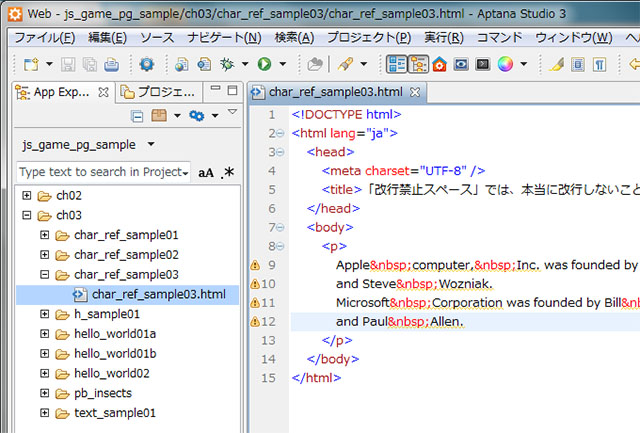Select the pb_insects folder
640x433 pixels.
tap(103, 393)
